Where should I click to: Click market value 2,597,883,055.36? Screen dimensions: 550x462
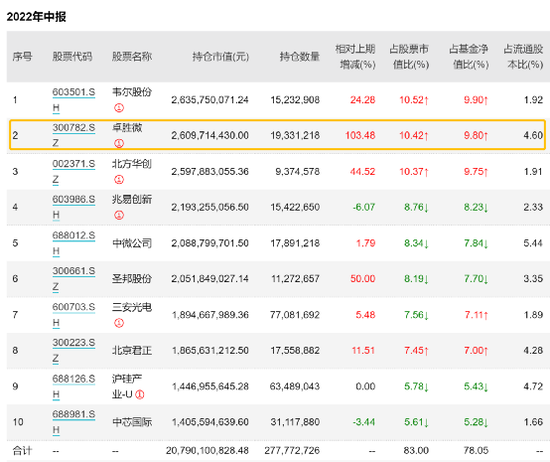(210, 172)
